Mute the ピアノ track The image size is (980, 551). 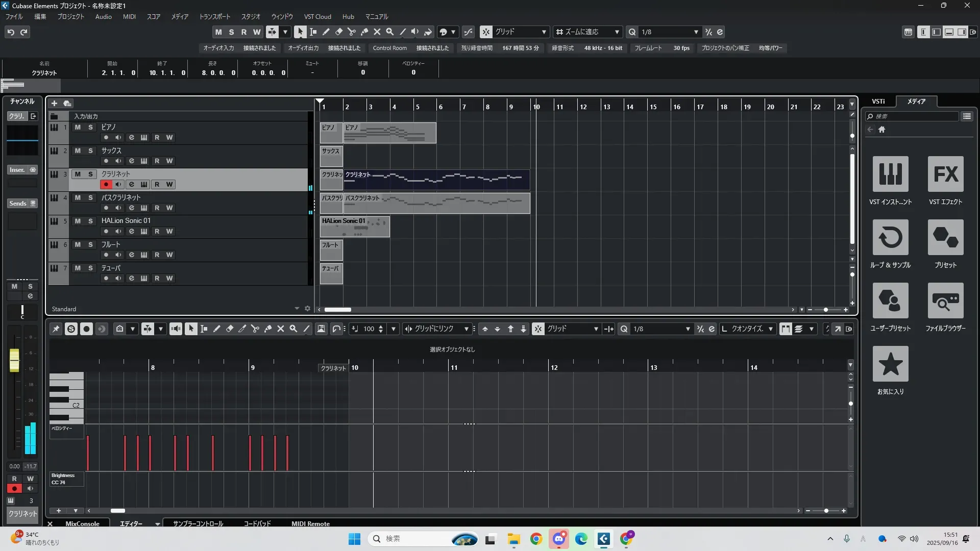[78, 128]
